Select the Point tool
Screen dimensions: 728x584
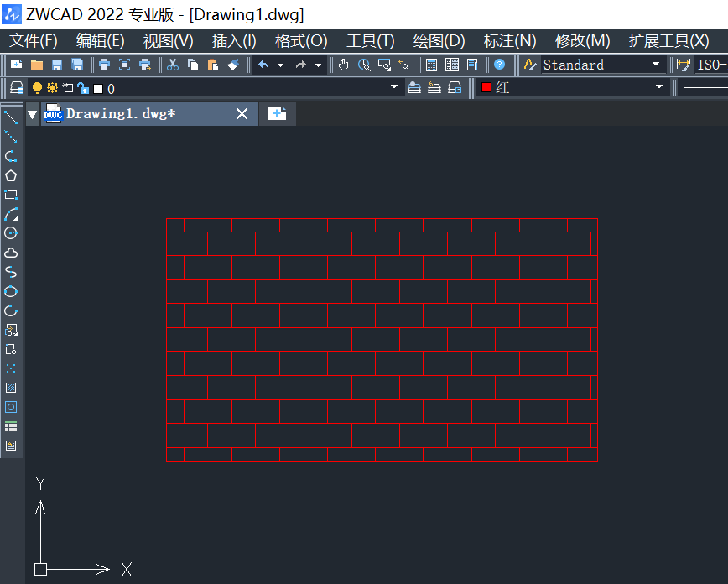(11, 368)
